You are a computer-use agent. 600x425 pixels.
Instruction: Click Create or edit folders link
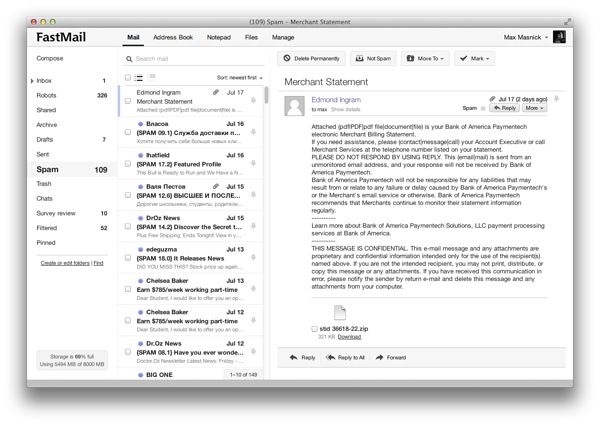click(65, 262)
